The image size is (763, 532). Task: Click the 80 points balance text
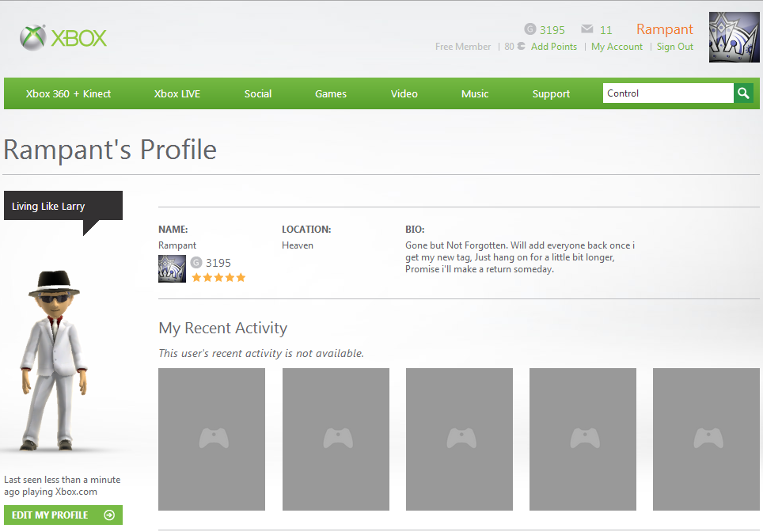coord(509,46)
